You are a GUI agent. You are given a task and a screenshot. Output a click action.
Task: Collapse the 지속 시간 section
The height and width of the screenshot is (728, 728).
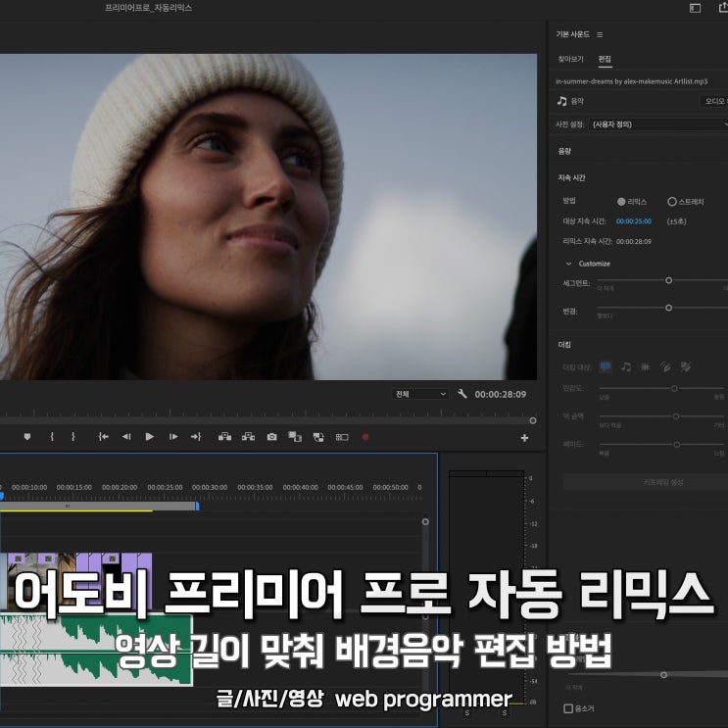coord(572,177)
